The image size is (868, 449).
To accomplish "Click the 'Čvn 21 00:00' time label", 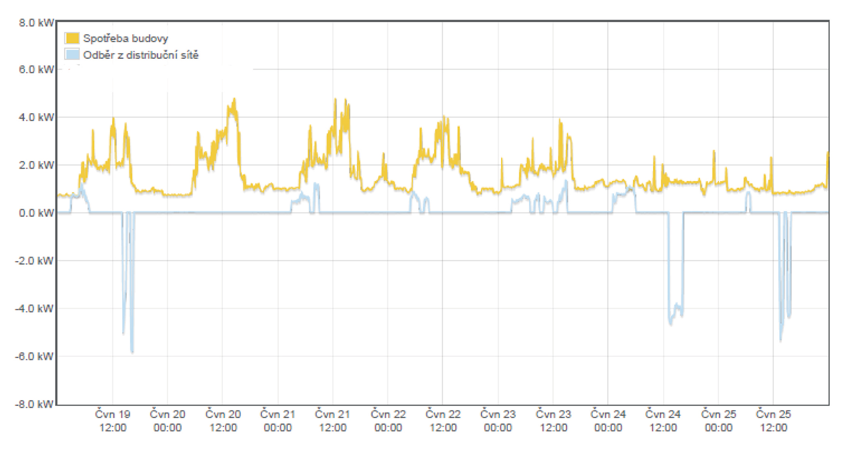I will (278, 421).
